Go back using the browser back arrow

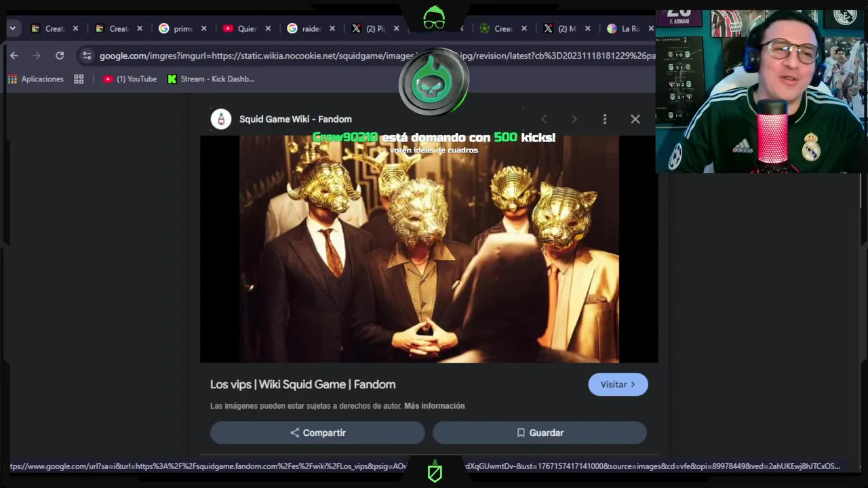coord(14,56)
